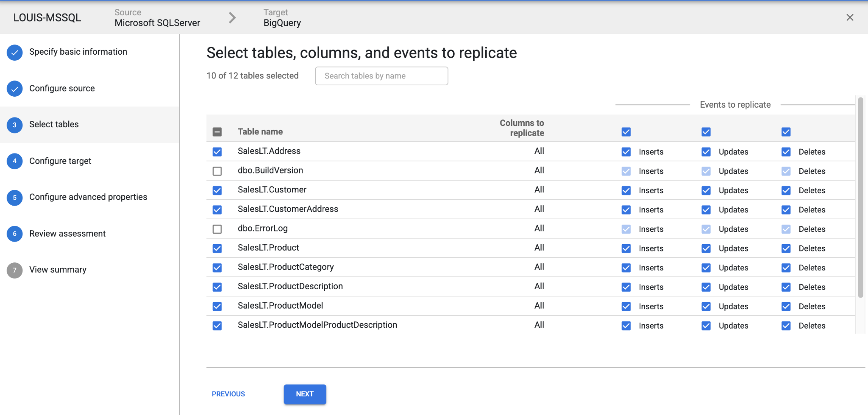Close the replication wizard with the X icon
Screen dimensions: 868x415
[850, 17]
